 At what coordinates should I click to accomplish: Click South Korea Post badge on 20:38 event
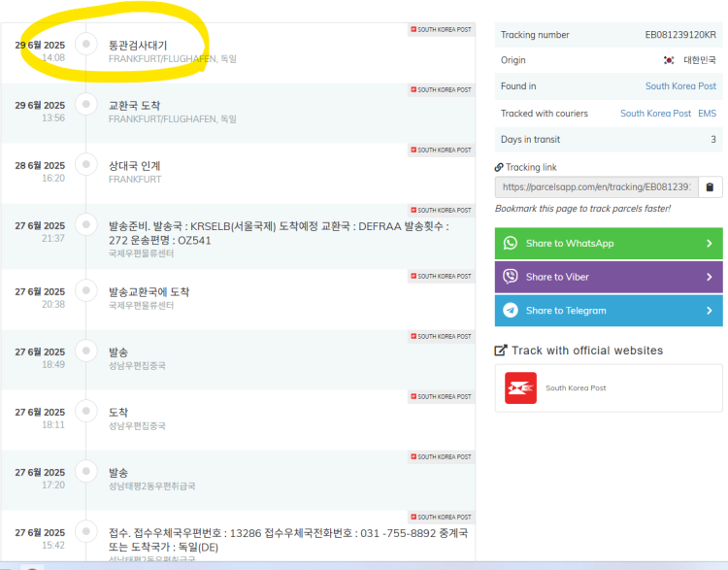tap(441, 276)
